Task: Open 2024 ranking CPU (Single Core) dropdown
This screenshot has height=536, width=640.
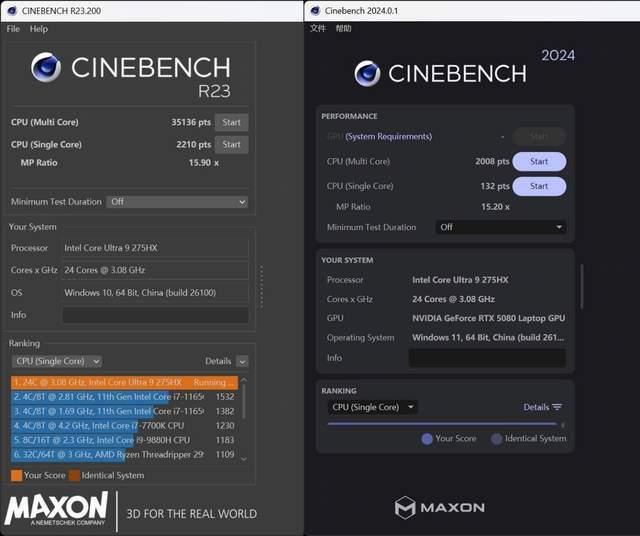Action: pyautogui.click(x=372, y=407)
